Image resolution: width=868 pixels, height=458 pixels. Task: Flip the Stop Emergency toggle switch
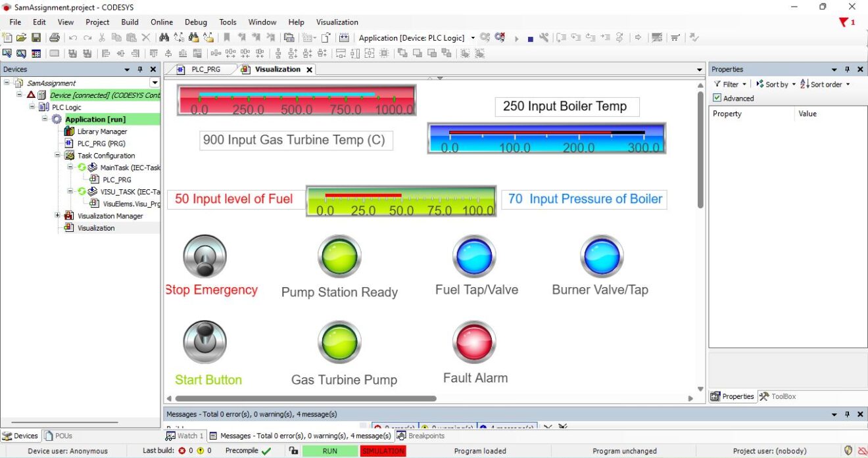coord(205,255)
